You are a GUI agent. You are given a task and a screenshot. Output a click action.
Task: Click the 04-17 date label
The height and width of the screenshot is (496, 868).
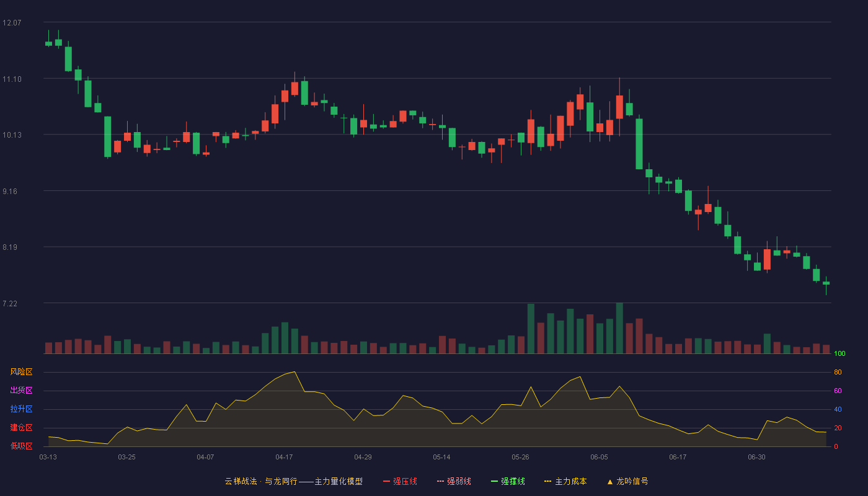[284, 457]
